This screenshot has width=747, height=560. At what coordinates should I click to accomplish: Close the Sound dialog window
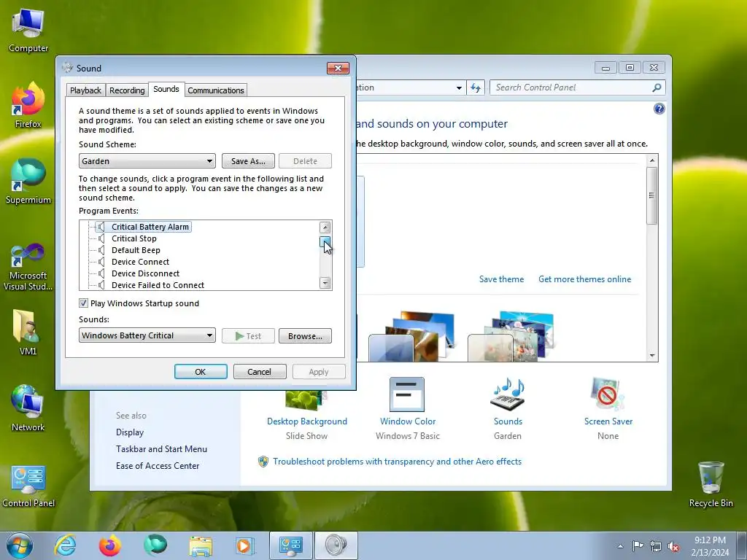(x=338, y=68)
